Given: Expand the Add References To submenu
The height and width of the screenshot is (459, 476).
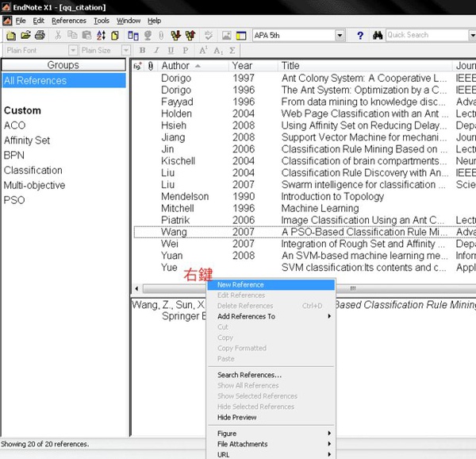Looking at the screenshot, I should point(271,316).
